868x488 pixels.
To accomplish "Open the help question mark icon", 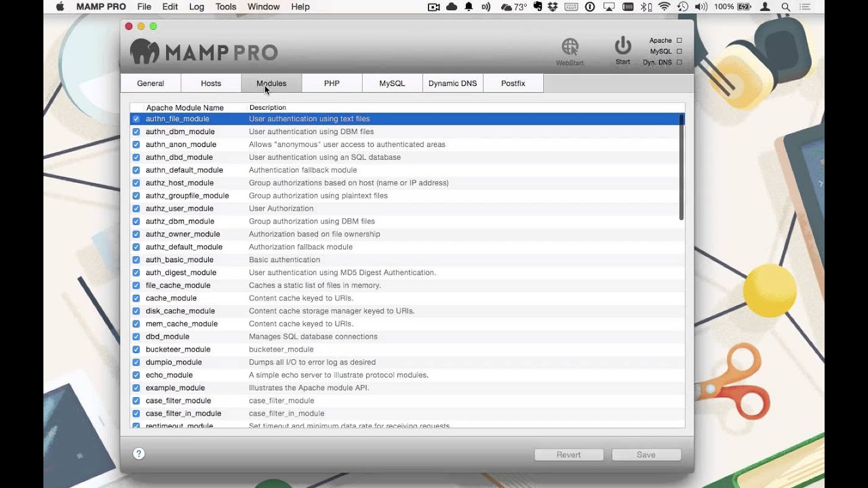I will pyautogui.click(x=139, y=454).
